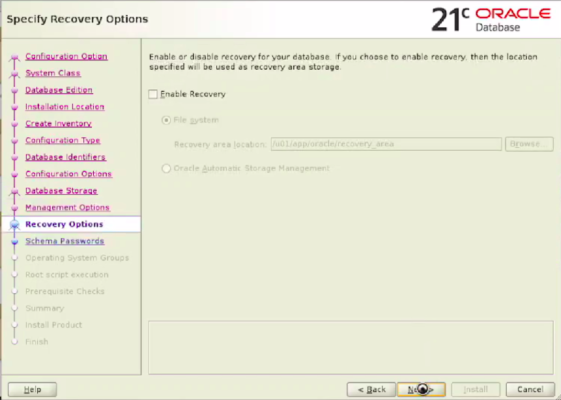Jump to the Configuration Type step
This screenshot has width=561, height=400.
[x=63, y=141]
